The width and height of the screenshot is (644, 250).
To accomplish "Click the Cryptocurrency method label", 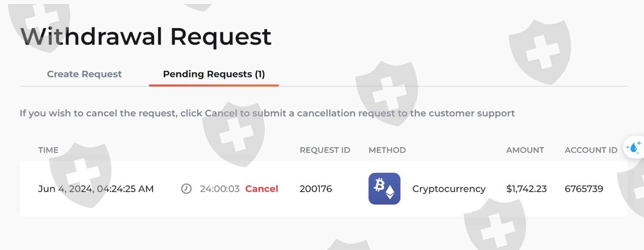I will (x=449, y=189).
